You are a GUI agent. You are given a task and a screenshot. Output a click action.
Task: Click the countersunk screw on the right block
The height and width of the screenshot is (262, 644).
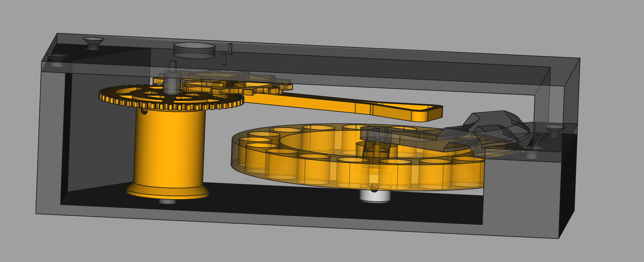[555, 130]
